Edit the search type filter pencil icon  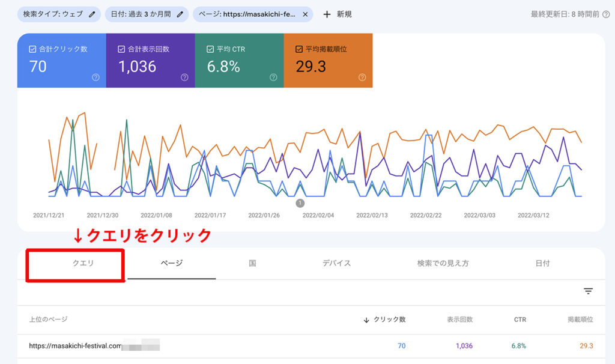point(92,14)
